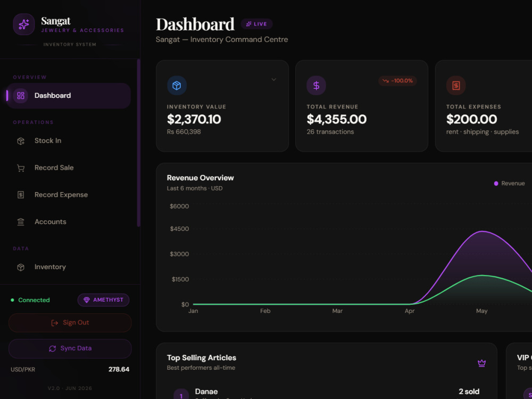Click the Accounts bank icon
Screen dimensions: 532x399
[x=21, y=222]
